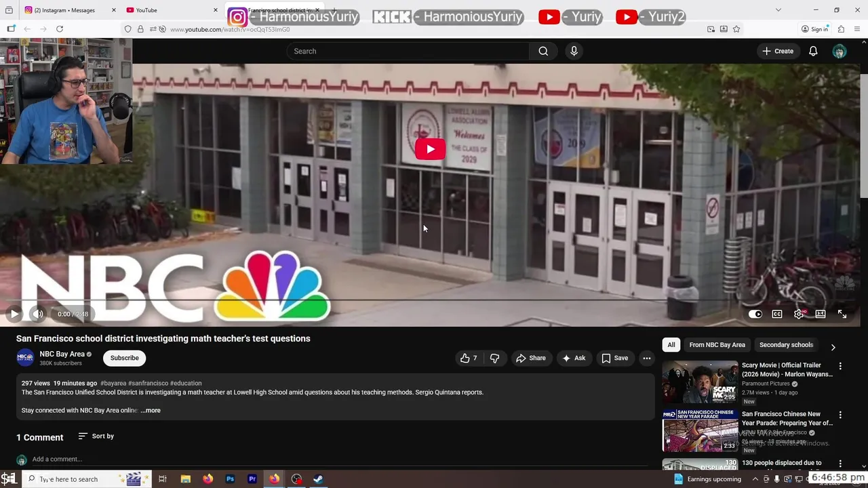Open Chinese New Year Parade thumbnail

(701, 430)
